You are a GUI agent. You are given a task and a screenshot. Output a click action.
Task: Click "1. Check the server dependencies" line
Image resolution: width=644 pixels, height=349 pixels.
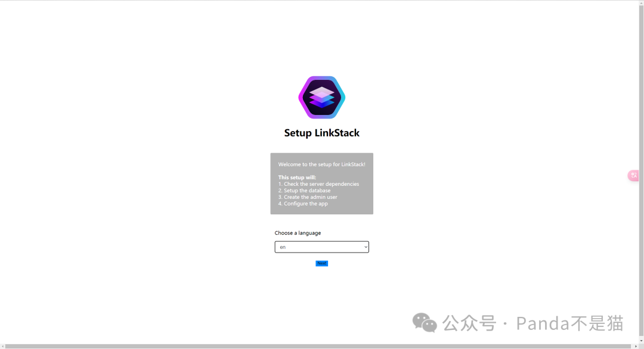[x=318, y=184]
